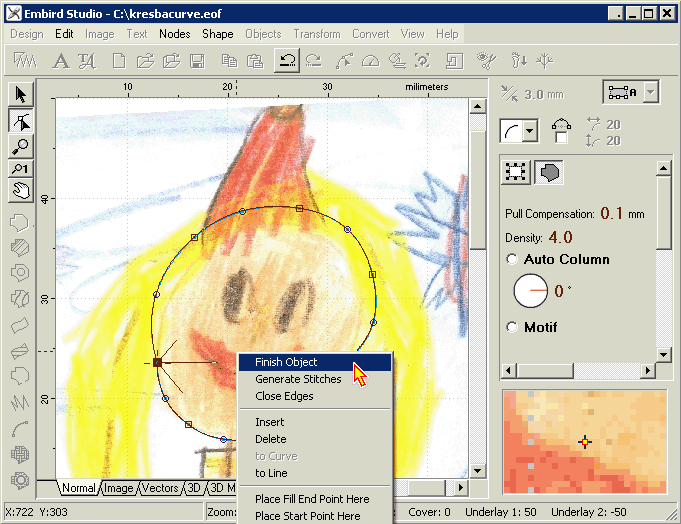Click the Density value 4.0
Image resolution: width=681 pixels, height=524 pixels.
(560, 237)
